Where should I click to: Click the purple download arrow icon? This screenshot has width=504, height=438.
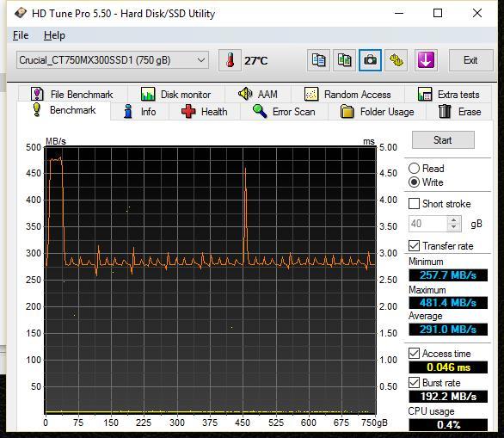426,60
